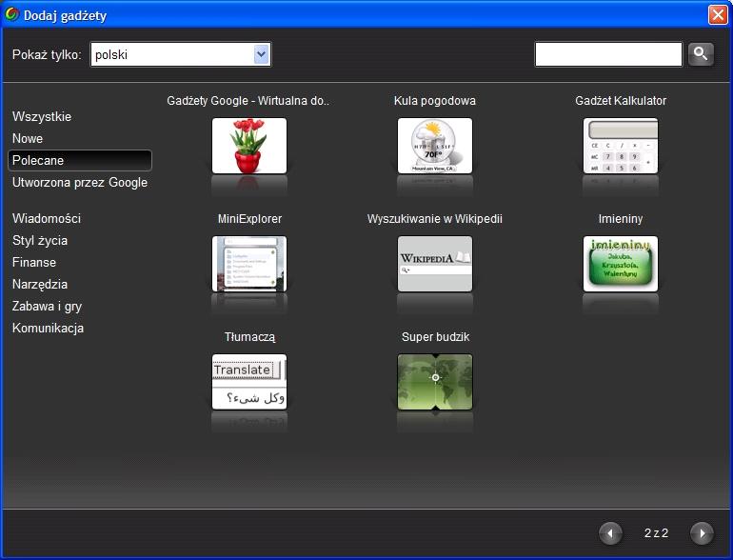Click the magnifier search button
Viewport: 733px width, 560px height.
click(701, 54)
